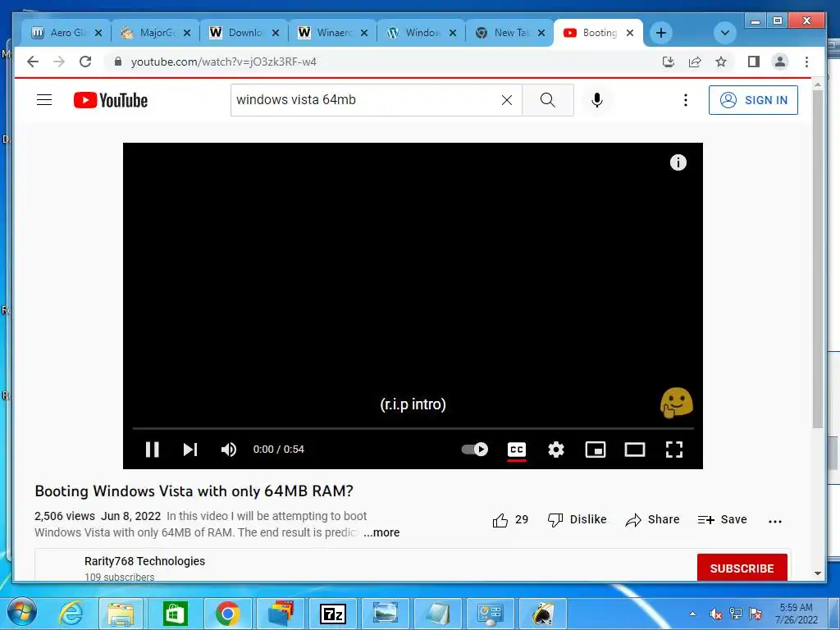Open the Windows Start menu
840x630 pixels.
(22, 613)
